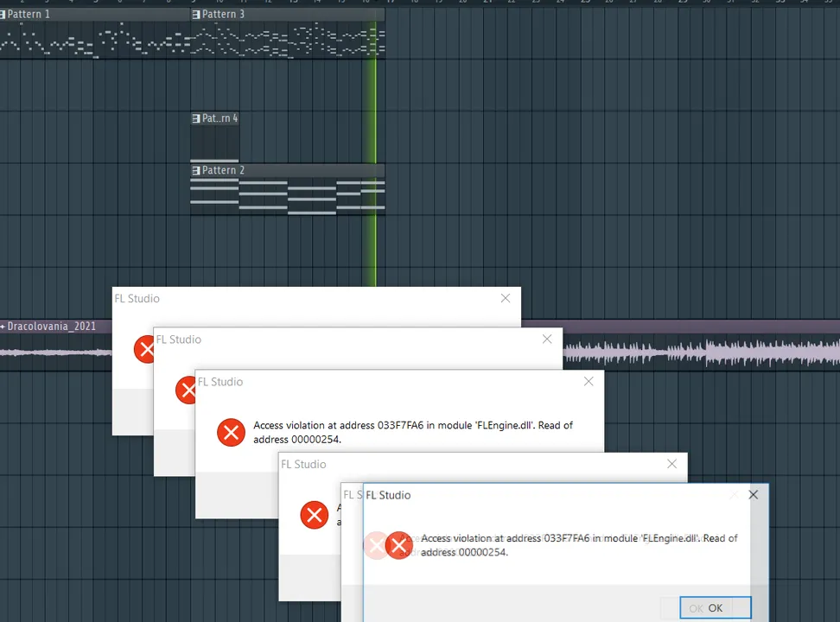Close the frontmost FL Studio error dialog

click(x=754, y=494)
